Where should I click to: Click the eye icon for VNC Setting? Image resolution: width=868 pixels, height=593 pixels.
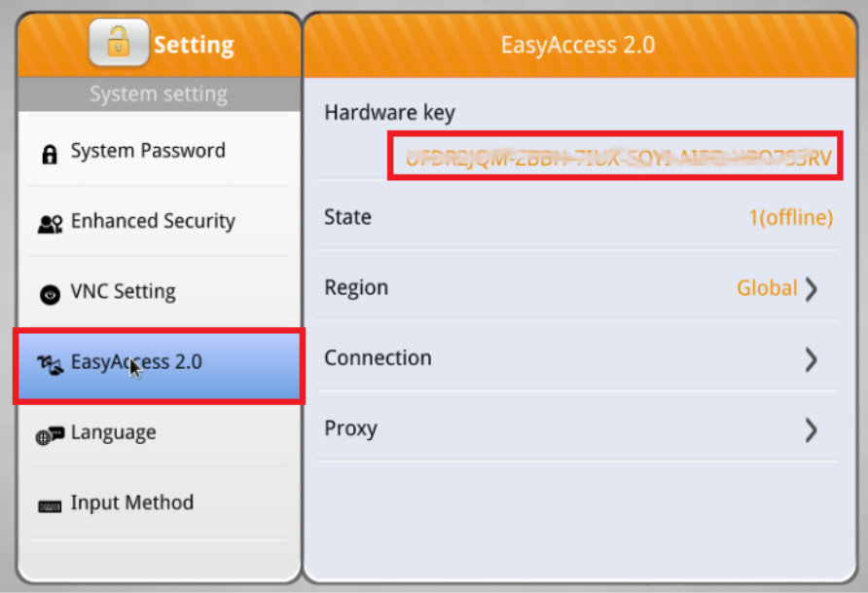click(x=50, y=295)
